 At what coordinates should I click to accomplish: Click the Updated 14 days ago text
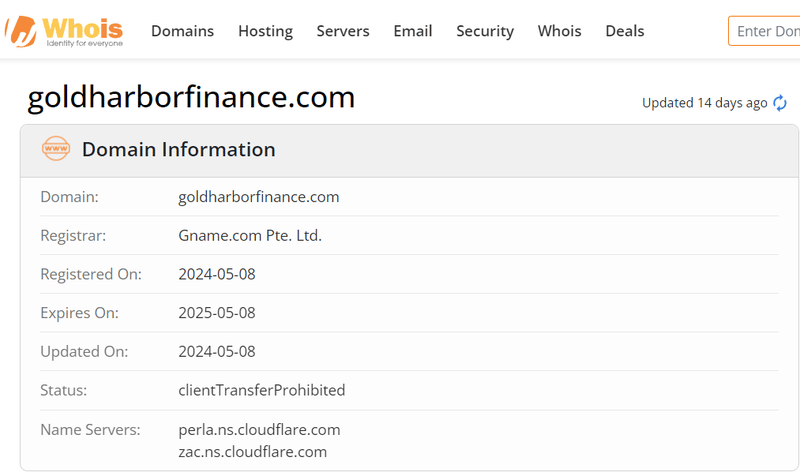pyautogui.click(x=704, y=103)
